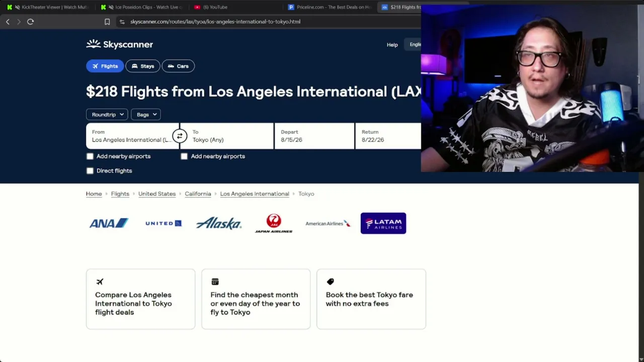This screenshot has height=362, width=644.
Task: Click the airplane icon on the compare deals card
Action: pos(100,282)
